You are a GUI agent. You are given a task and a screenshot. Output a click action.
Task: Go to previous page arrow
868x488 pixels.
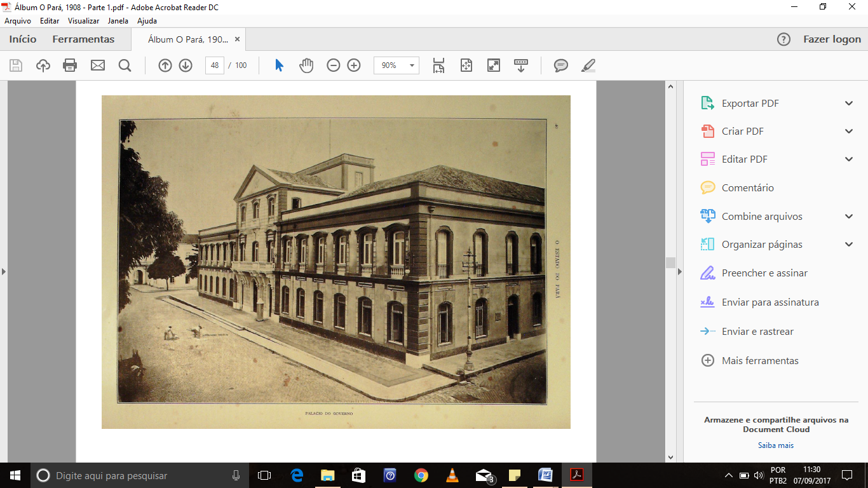pos(165,65)
